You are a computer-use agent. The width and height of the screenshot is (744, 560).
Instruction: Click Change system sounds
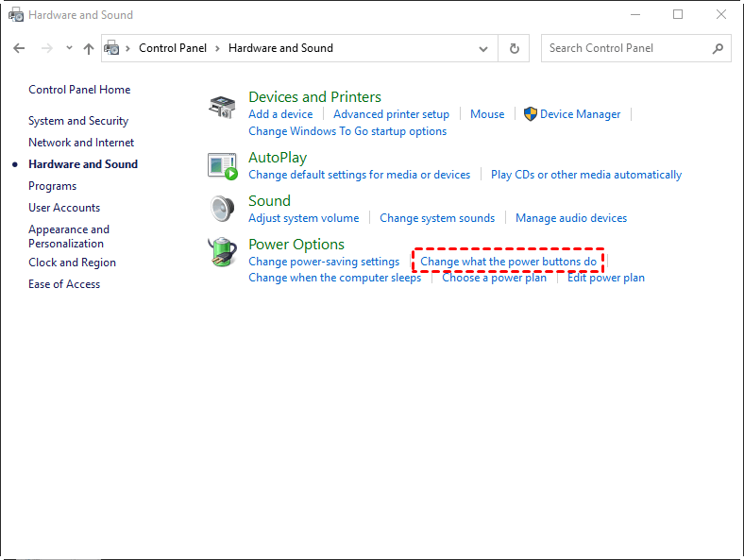[x=437, y=218]
